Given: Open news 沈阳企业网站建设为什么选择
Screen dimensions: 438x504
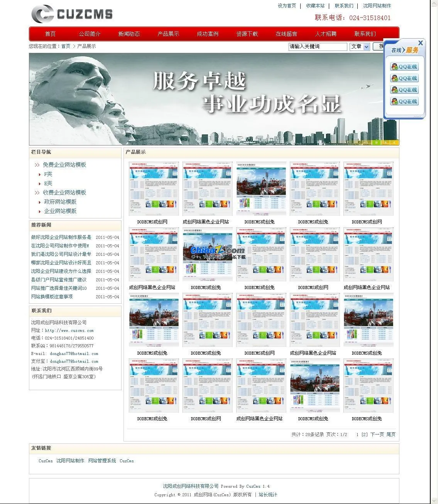Looking at the screenshot, I should tap(61, 271).
